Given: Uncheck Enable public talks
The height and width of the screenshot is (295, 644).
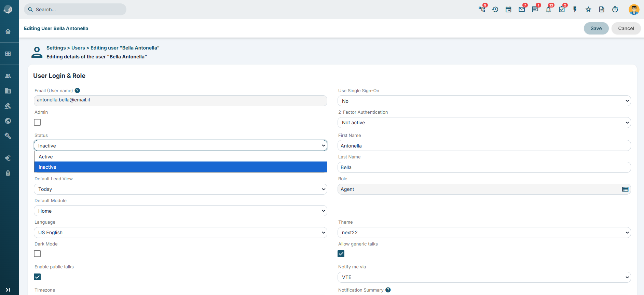Looking at the screenshot, I should pos(37,277).
